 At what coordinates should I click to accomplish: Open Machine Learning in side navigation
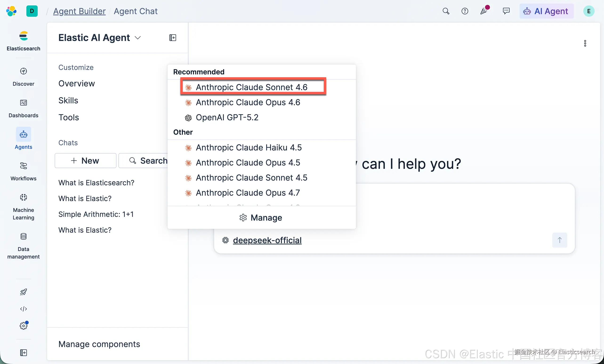tap(24, 207)
